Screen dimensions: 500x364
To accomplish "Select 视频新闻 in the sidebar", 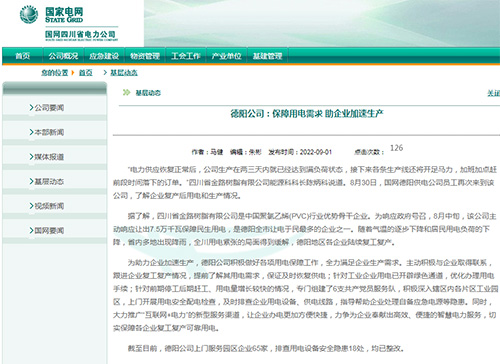I will (49, 206).
